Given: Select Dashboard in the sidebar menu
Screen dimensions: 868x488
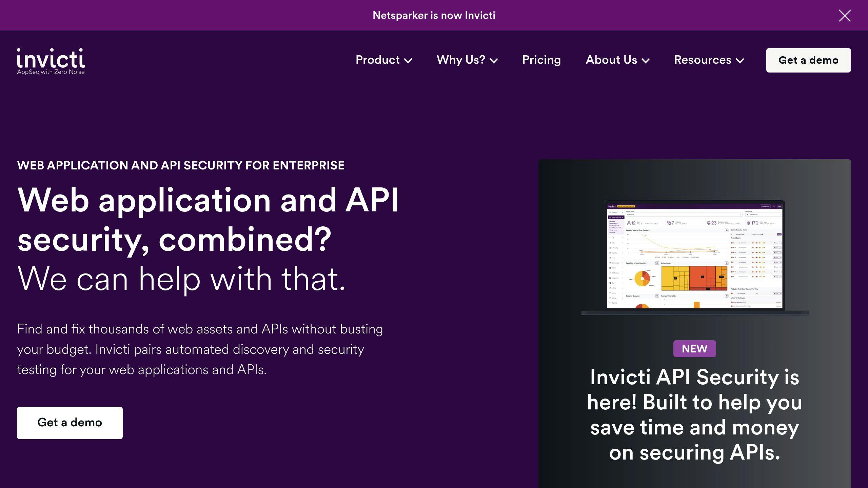Looking at the screenshot, I should [612, 221].
